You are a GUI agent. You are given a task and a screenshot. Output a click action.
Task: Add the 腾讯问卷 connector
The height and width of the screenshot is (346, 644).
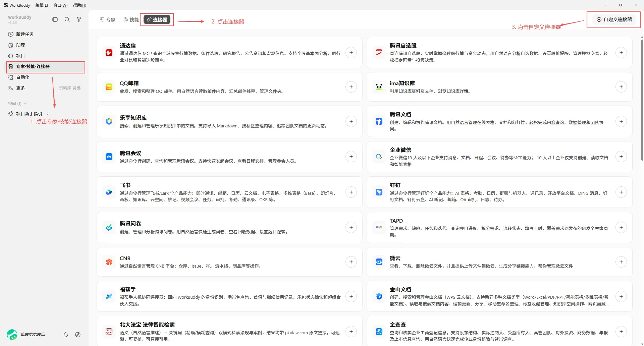click(351, 227)
